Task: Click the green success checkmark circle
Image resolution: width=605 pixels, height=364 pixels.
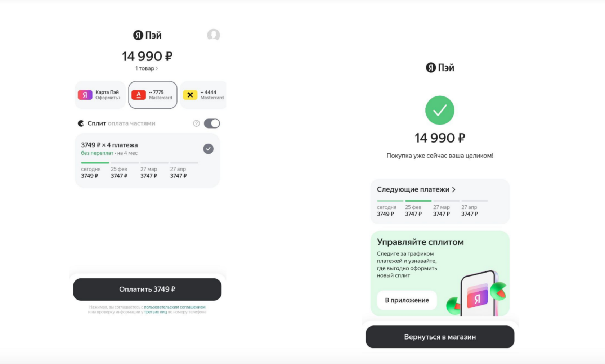Action: (440, 110)
